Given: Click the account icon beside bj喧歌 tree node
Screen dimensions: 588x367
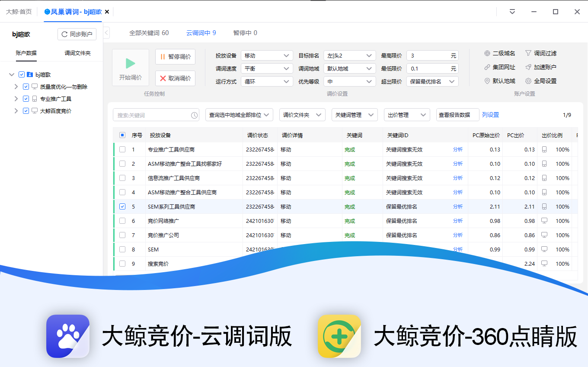Looking at the screenshot, I should (x=30, y=74).
